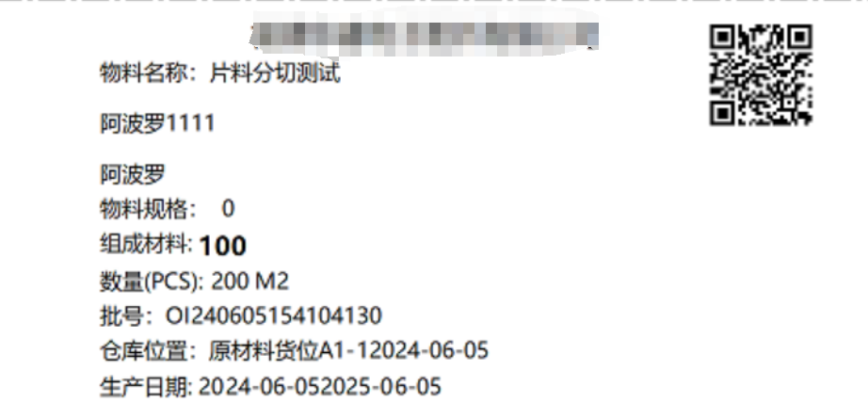Click the dashed border line at top
The image size is (868, 419).
[x=434, y=1]
